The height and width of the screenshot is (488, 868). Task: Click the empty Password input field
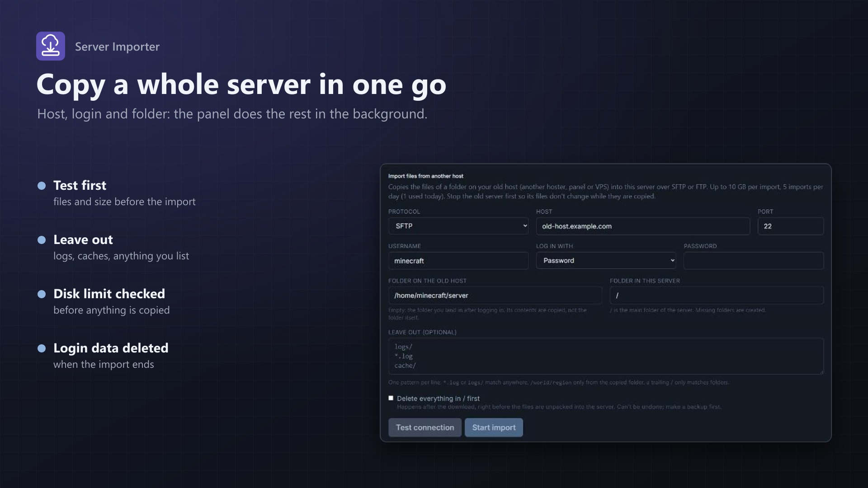click(x=754, y=261)
